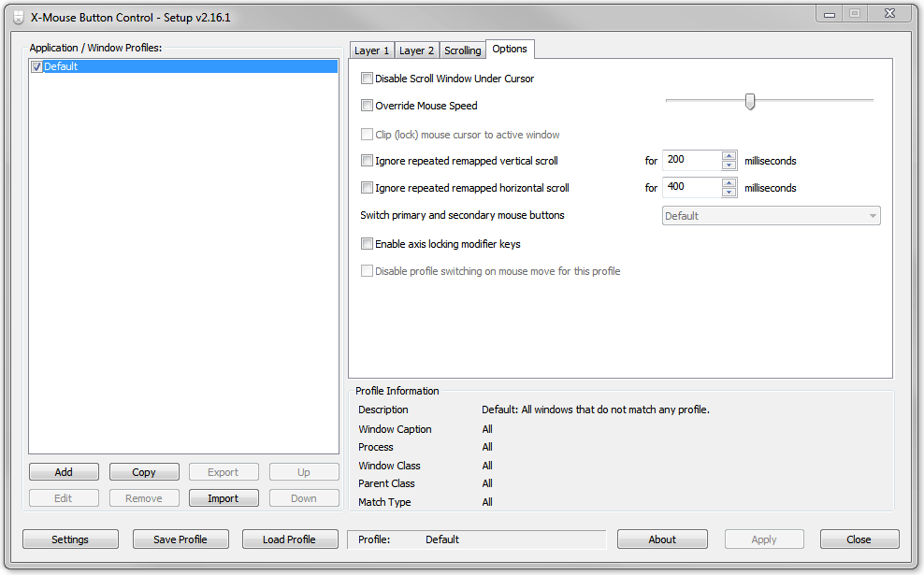Viewport: 924px width, 575px height.
Task: Click the Remove profile button
Action: pos(144,497)
